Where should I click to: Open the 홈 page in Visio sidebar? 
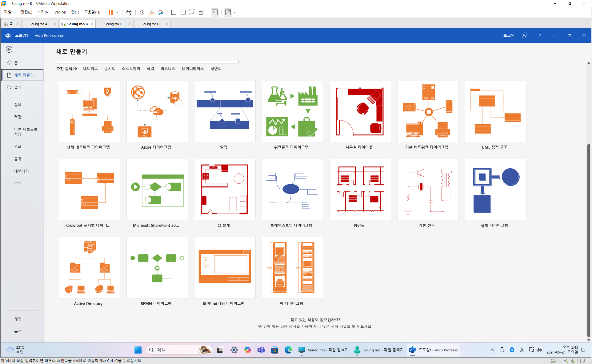[22, 63]
